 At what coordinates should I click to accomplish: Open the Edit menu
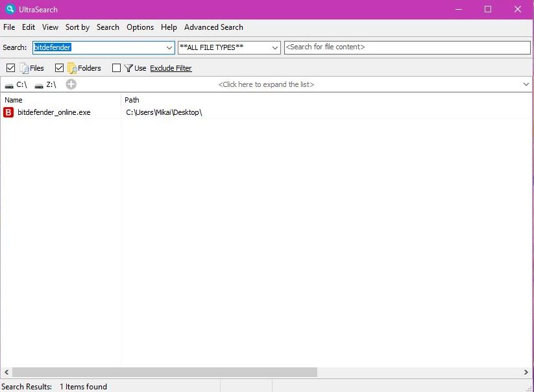point(29,27)
